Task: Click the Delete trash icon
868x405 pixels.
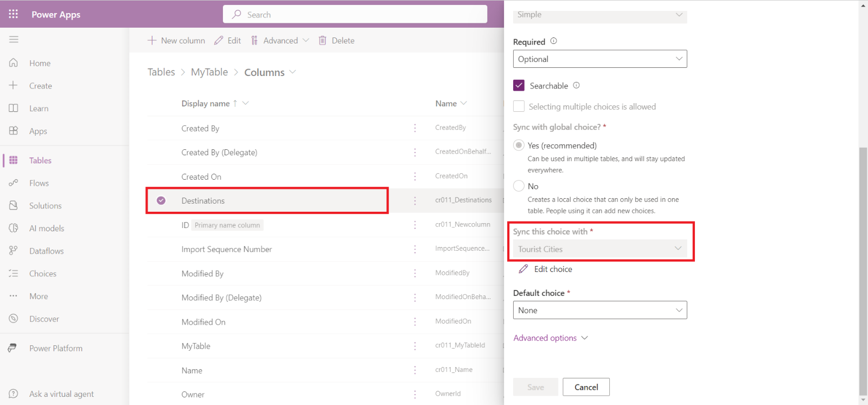Action: click(x=323, y=41)
